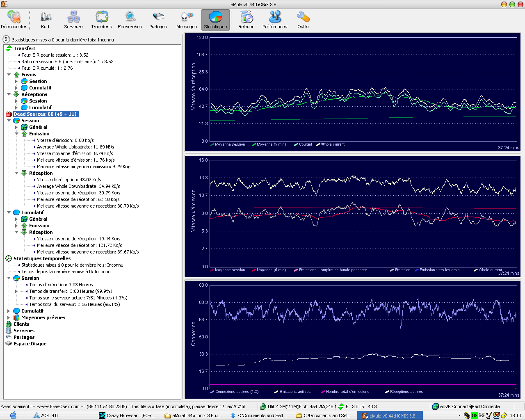This screenshot has width=525, height=420.
Task: Click Average Whole Uploadrate: 11.89 kB/s
Action: pyautogui.click(x=75, y=147)
